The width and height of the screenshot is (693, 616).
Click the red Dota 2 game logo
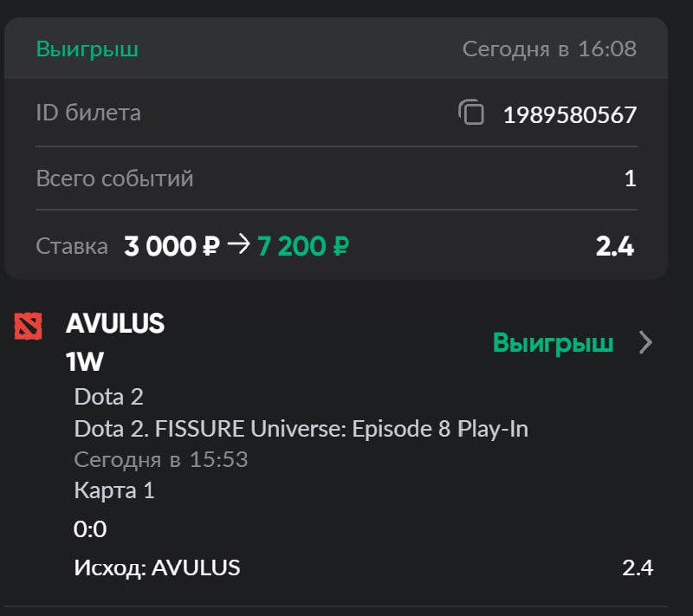tap(28, 327)
